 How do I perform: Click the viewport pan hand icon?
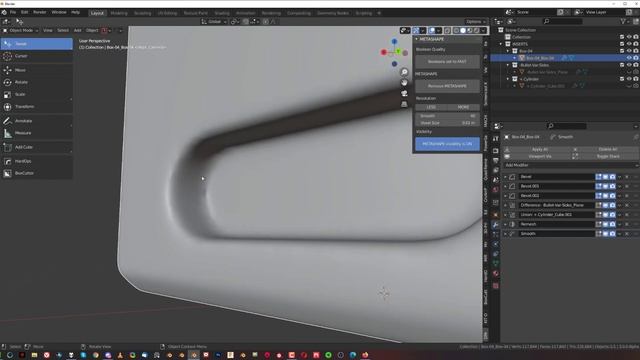tap(404, 82)
